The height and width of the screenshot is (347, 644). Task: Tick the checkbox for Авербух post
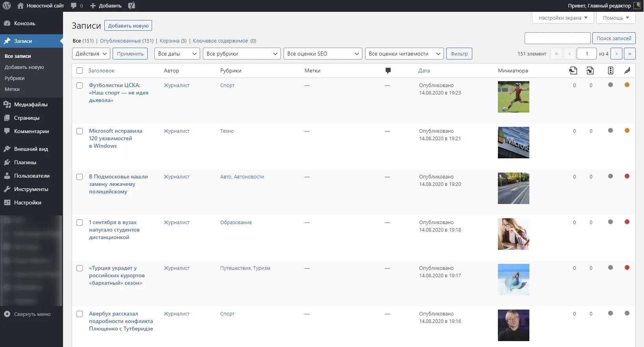click(80, 314)
